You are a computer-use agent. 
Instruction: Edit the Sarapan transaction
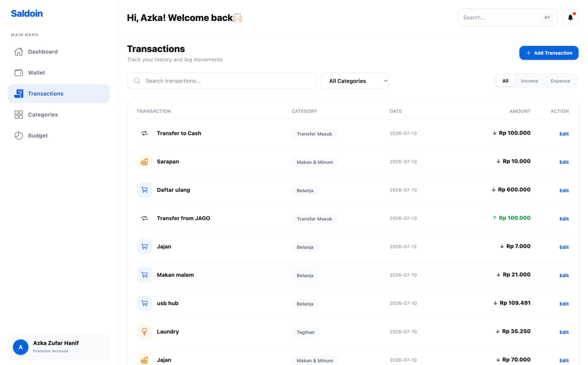564,162
